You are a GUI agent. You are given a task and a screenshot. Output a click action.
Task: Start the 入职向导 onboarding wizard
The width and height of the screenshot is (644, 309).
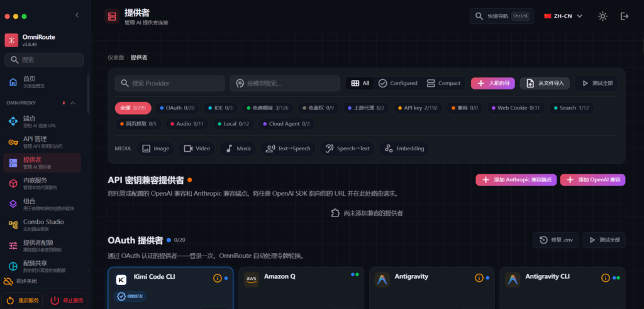coord(493,83)
